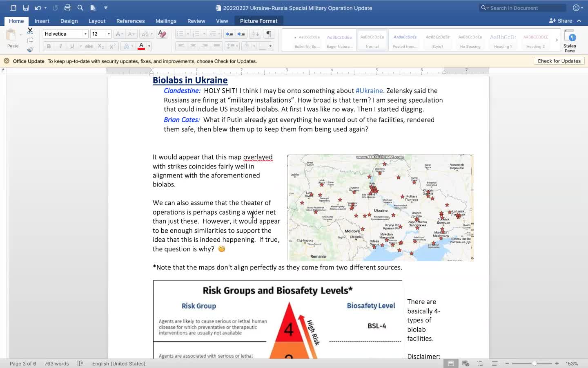
Task: Open the line spacing dropdown
Action: click(232, 46)
